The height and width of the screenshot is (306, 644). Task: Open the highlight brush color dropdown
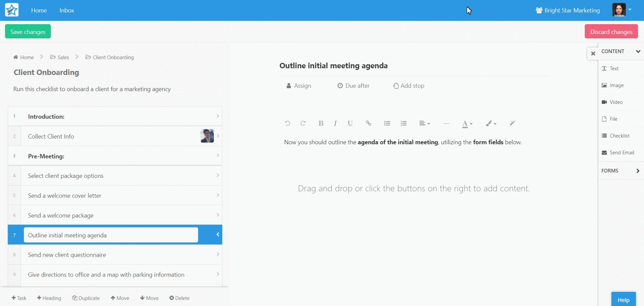click(490, 123)
